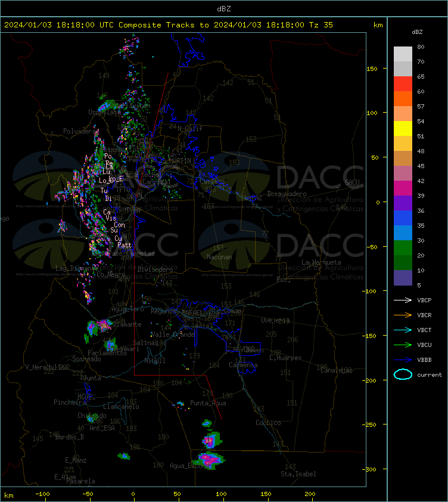This screenshot has width=448, height=502.
Task: Click the cyan VBCT arrow in legend
Action: (403, 330)
